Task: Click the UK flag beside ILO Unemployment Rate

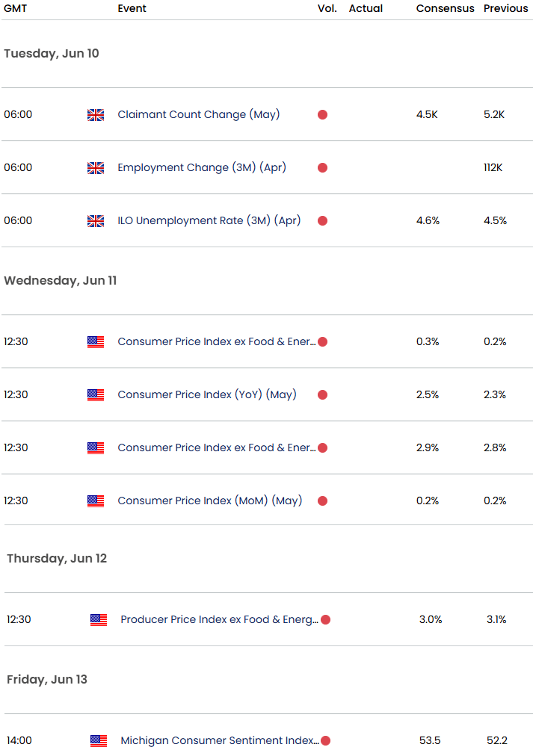Action: pos(96,221)
